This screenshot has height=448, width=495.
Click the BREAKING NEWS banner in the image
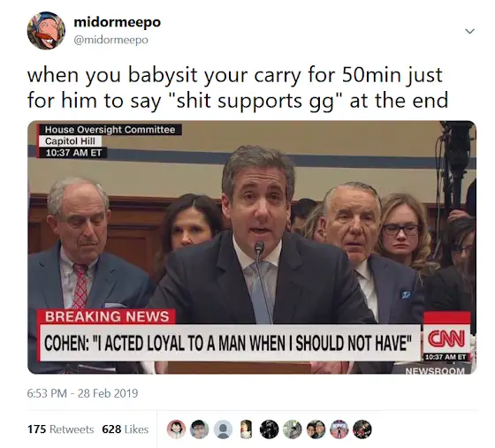point(106,316)
